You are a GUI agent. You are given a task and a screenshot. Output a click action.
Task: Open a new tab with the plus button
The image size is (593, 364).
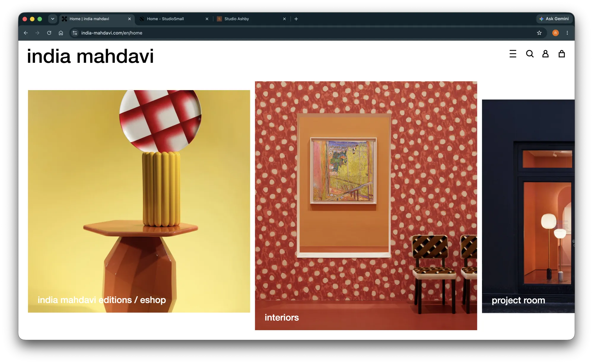pos(296,19)
